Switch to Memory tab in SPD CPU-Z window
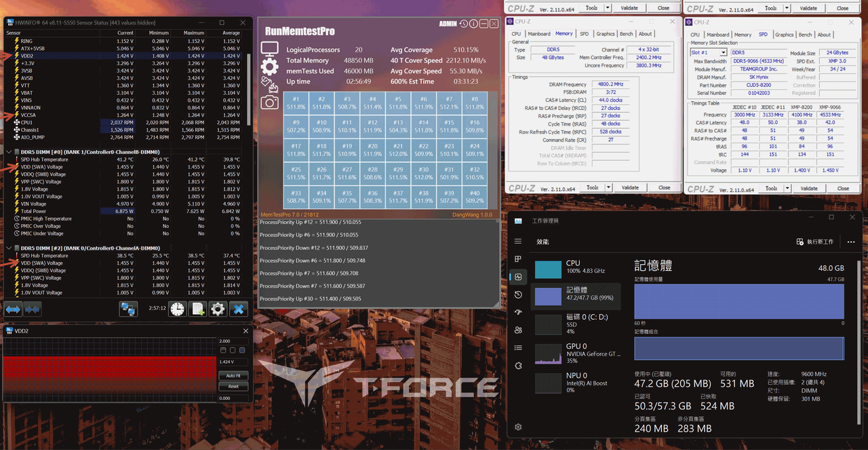Screen dimensions: 868x450 pyautogui.click(x=743, y=35)
